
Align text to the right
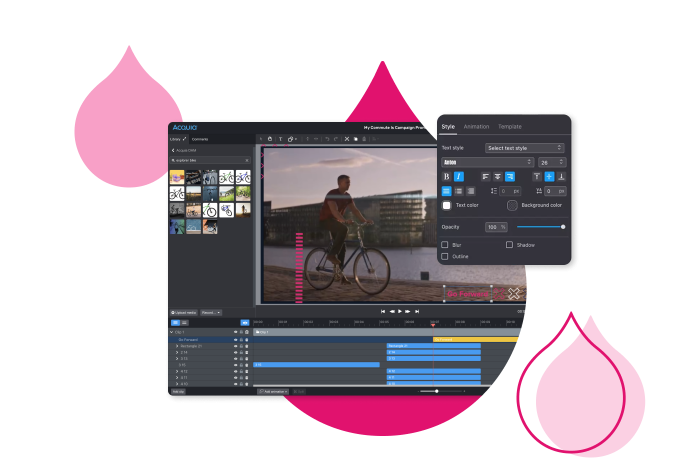[x=510, y=176]
